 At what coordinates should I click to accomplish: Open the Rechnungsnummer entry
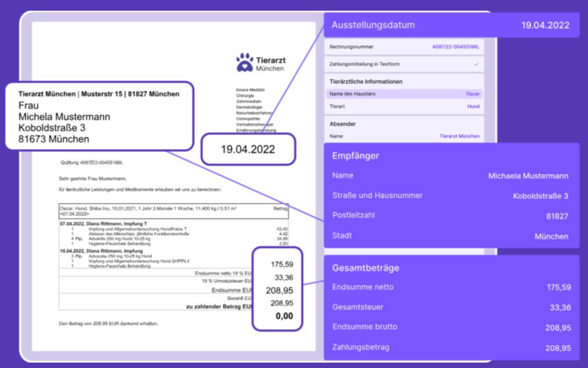tap(403, 47)
